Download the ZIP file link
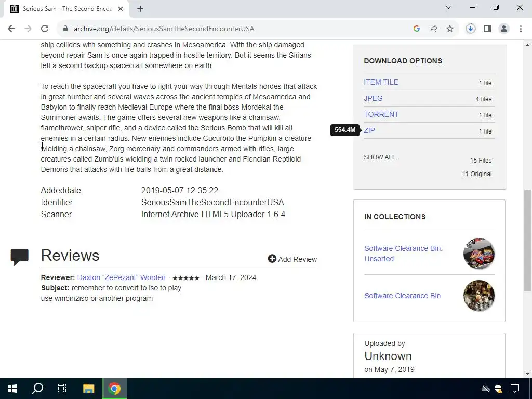532x399 pixels. [369, 130]
